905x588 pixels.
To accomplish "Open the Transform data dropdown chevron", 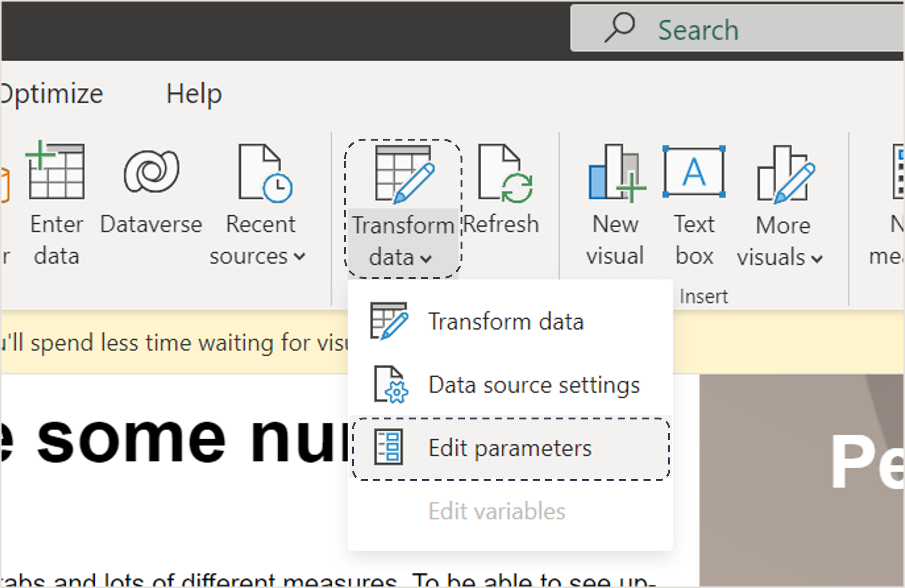I will tap(425, 259).
